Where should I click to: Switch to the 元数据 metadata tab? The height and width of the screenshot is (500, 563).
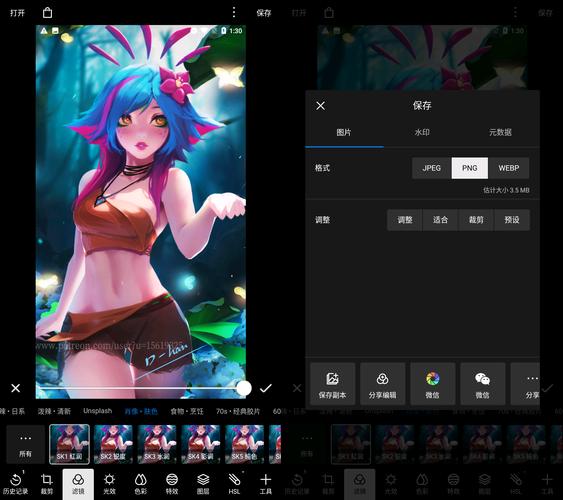tap(500, 132)
